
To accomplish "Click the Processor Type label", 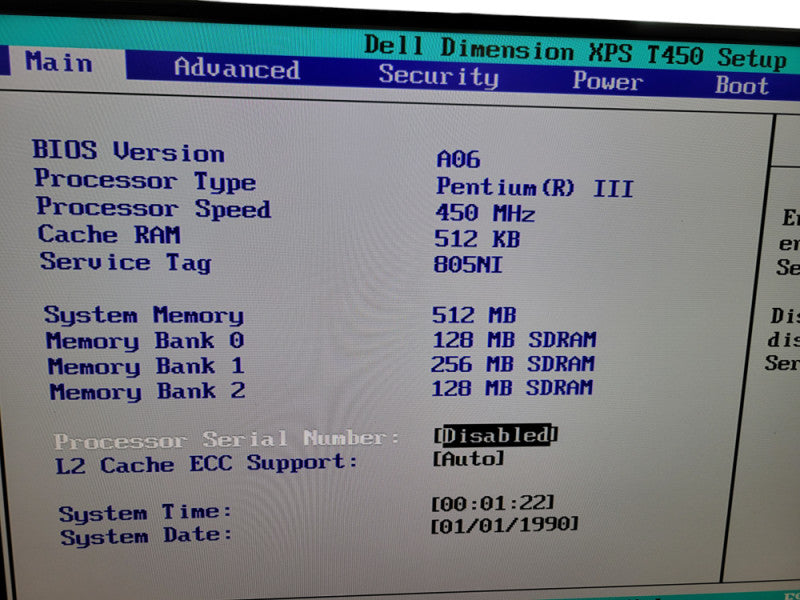I will click(145, 181).
